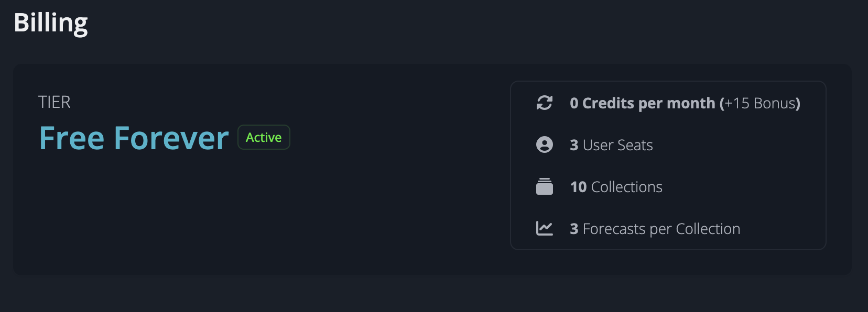
Task: Click the credits refresh arrows icon
Action: point(545,103)
